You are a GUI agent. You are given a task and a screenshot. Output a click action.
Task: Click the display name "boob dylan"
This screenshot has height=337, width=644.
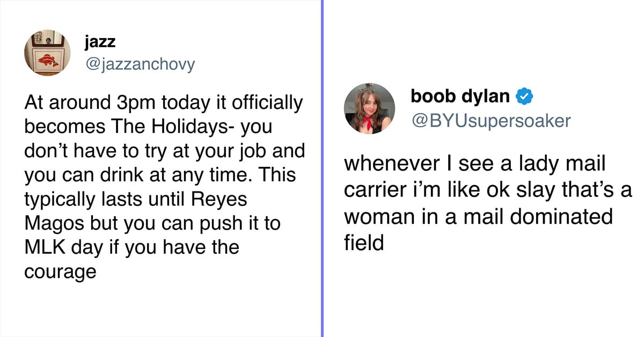[x=460, y=96]
